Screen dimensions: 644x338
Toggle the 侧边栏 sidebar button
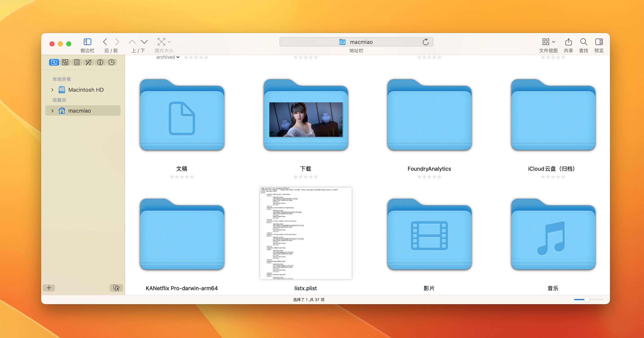tap(87, 42)
